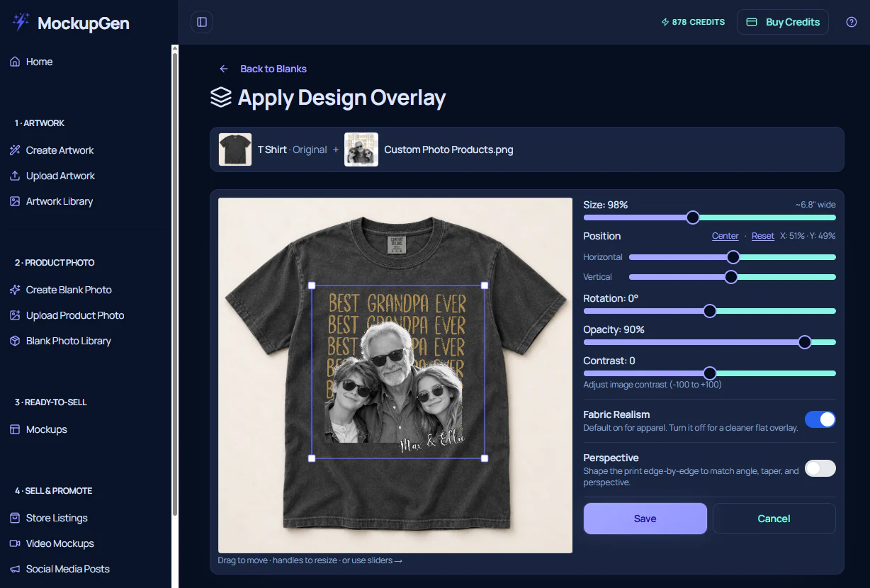This screenshot has height=588, width=870.
Task: Click the Create Artwork wand icon
Action: 15,150
